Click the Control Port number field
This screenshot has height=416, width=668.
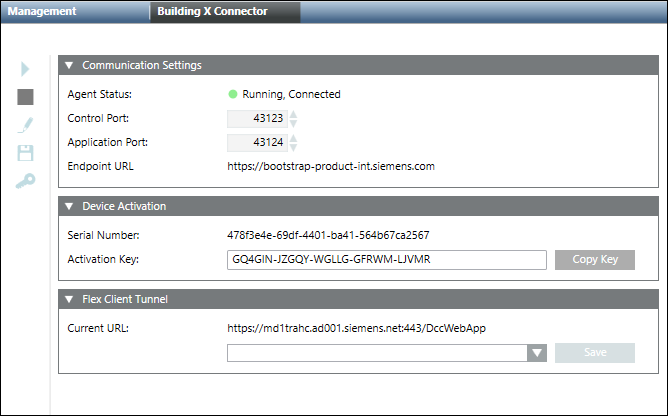coord(257,119)
